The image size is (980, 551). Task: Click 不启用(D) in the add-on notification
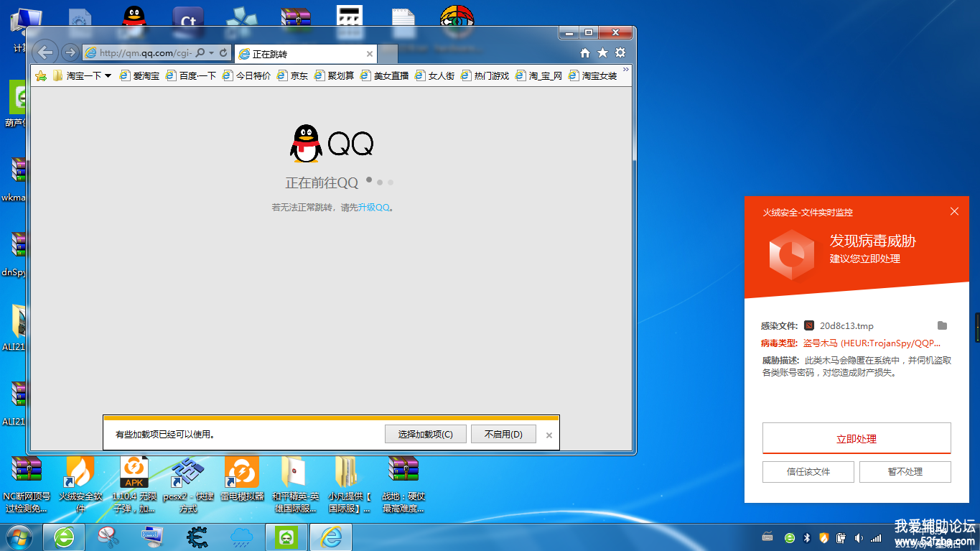(503, 434)
